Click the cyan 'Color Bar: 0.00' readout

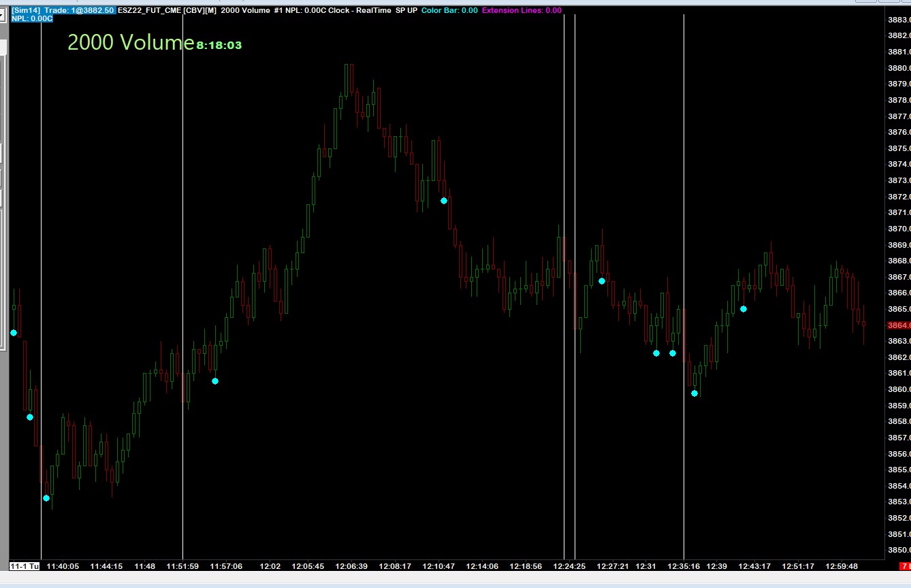449,10
